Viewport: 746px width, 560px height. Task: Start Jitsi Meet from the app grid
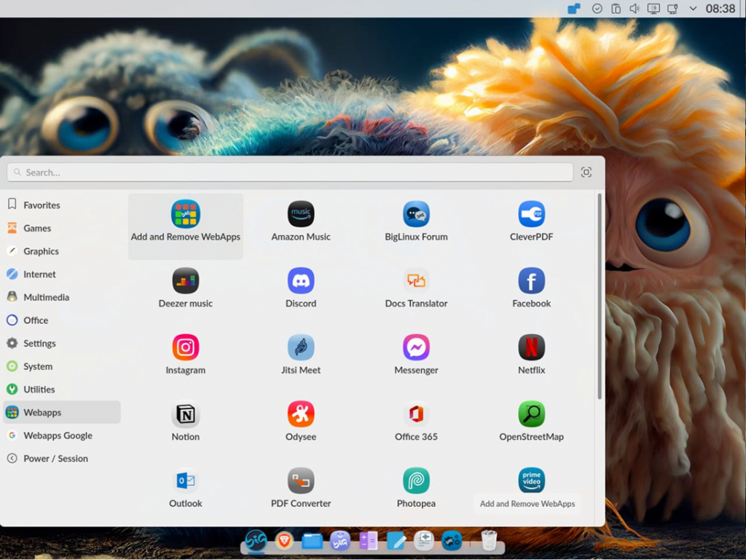(301, 348)
